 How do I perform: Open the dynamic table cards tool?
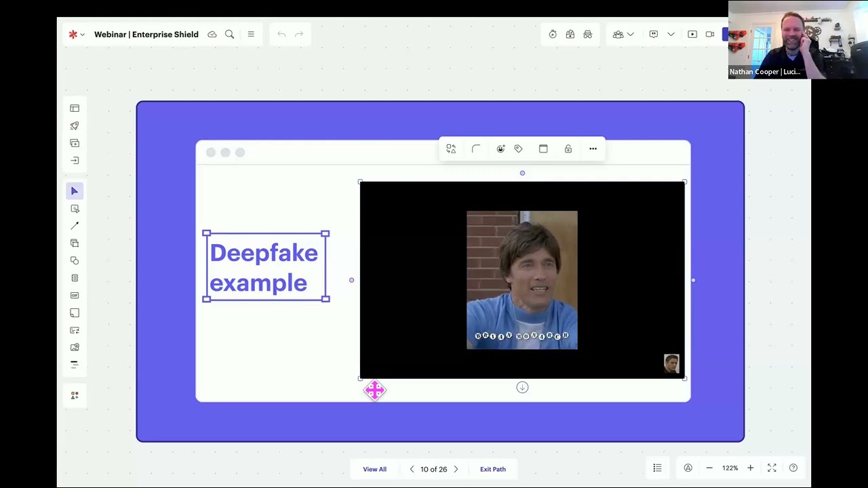click(x=75, y=330)
